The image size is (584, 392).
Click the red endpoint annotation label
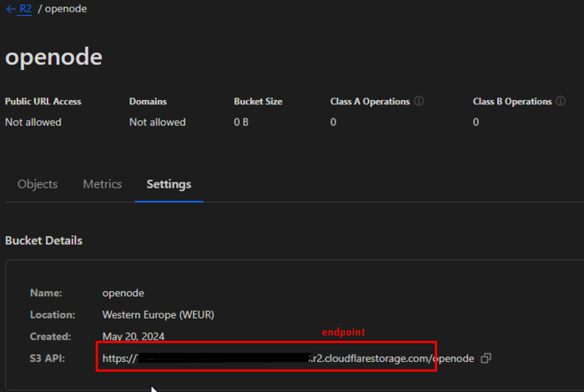point(344,332)
